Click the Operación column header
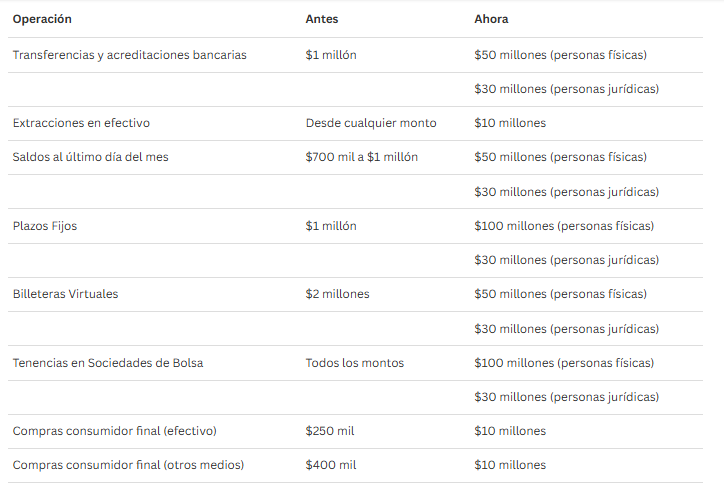The height and width of the screenshot is (487, 724). pyautogui.click(x=42, y=19)
